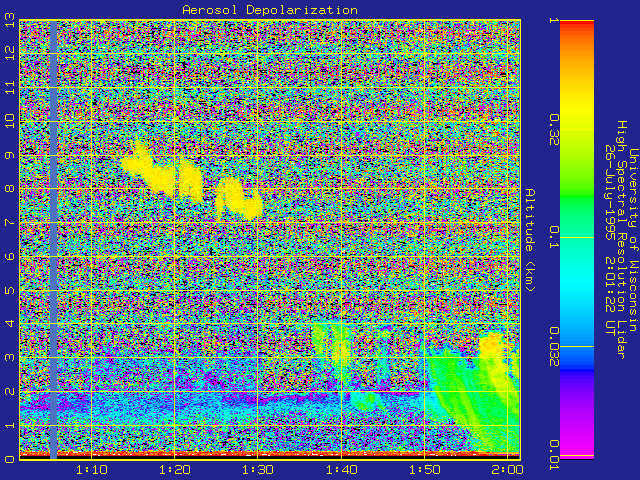Click the 'Altitude (km)' axis title
Image resolution: width=640 pixels, height=480 pixels.
[x=529, y=240]
